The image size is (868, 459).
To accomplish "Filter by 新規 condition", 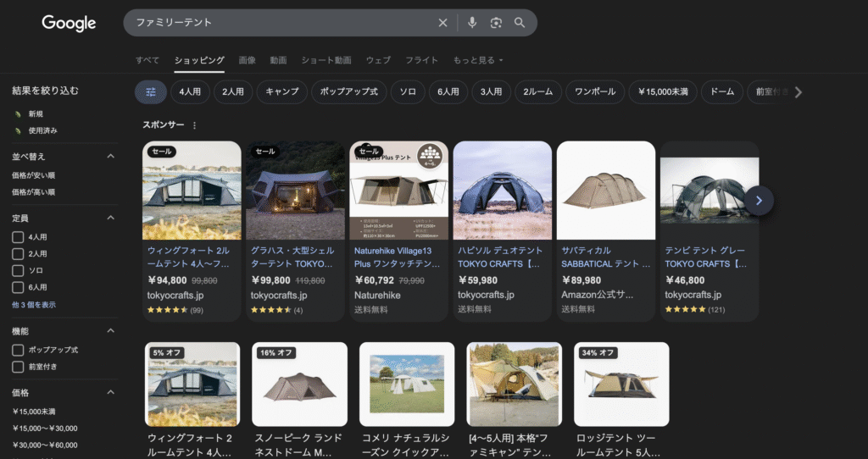I will click(36, 114).
